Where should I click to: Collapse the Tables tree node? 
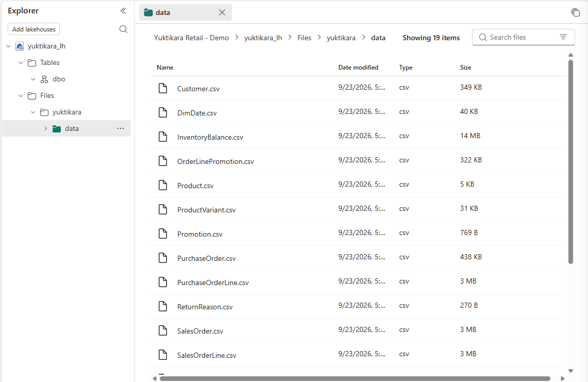click(x=21, y=63)
